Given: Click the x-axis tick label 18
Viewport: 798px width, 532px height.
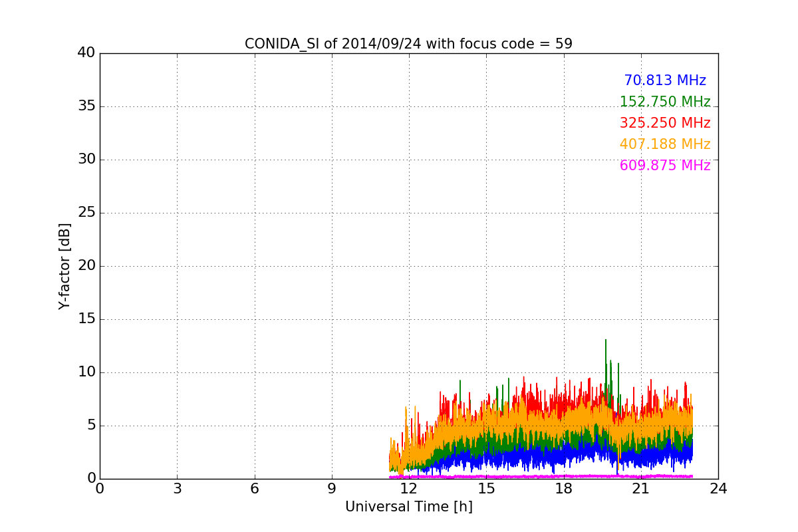Looking at the screenshot, I should pyautogui.click(x=563, y=489).
